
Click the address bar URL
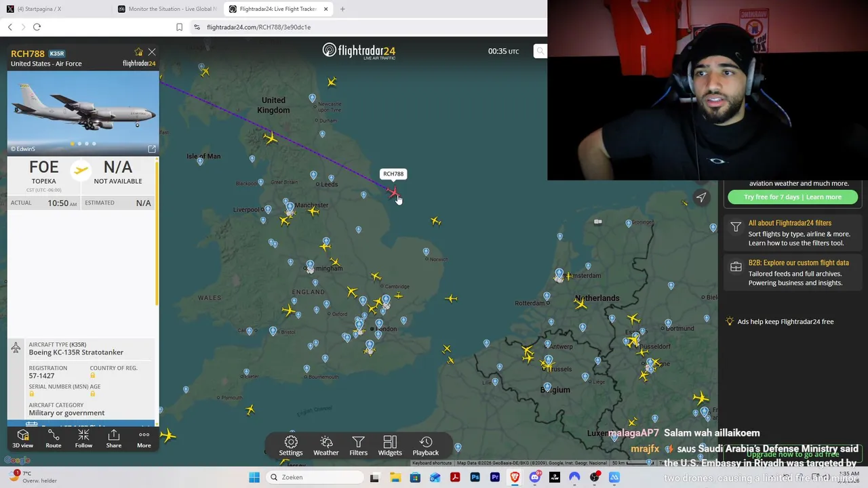[x=258, y=27]
